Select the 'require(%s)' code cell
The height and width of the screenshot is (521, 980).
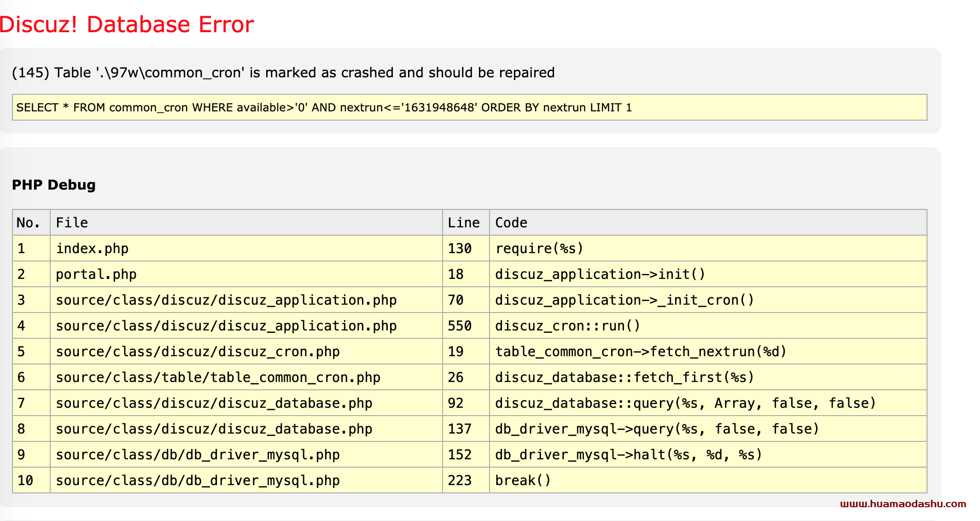point(708,249)
